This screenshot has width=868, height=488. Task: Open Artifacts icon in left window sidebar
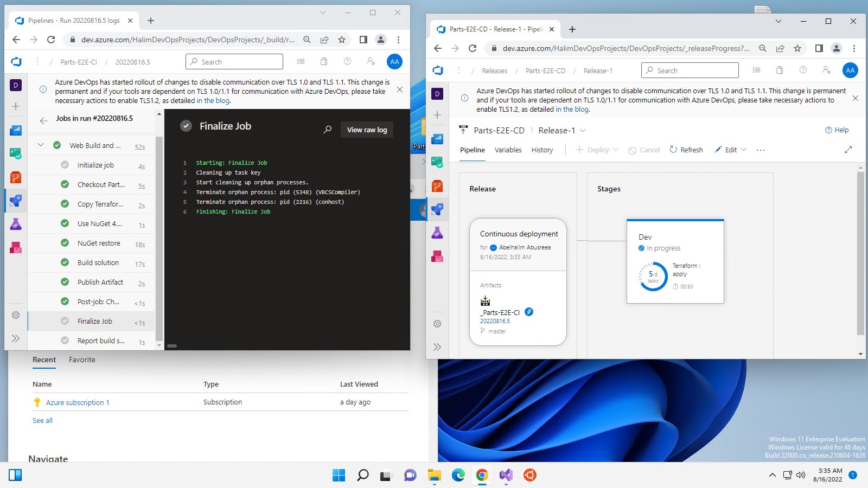coord(16,248)
